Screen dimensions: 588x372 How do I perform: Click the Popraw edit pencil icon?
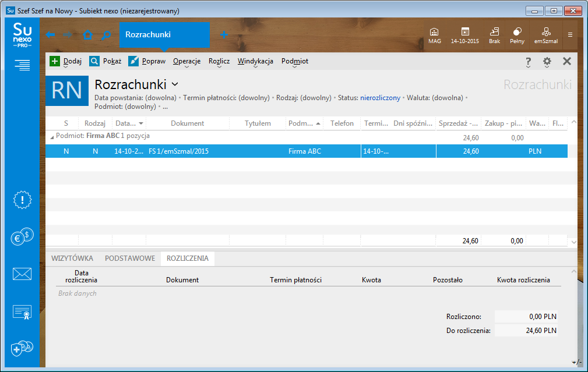pos(133,61)
